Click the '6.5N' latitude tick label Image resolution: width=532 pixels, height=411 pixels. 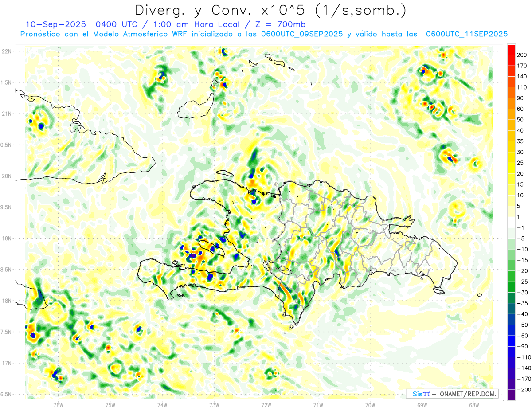(7, 395)
